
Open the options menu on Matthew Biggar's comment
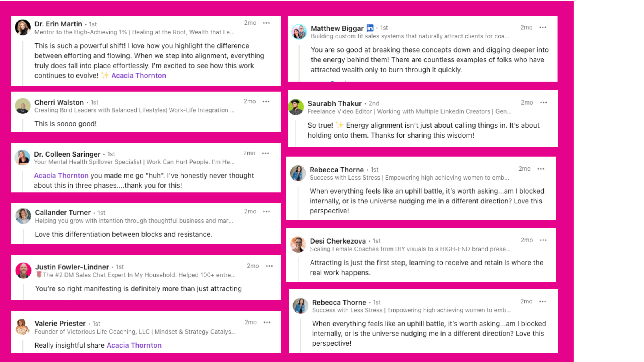[x=543, y=28]
